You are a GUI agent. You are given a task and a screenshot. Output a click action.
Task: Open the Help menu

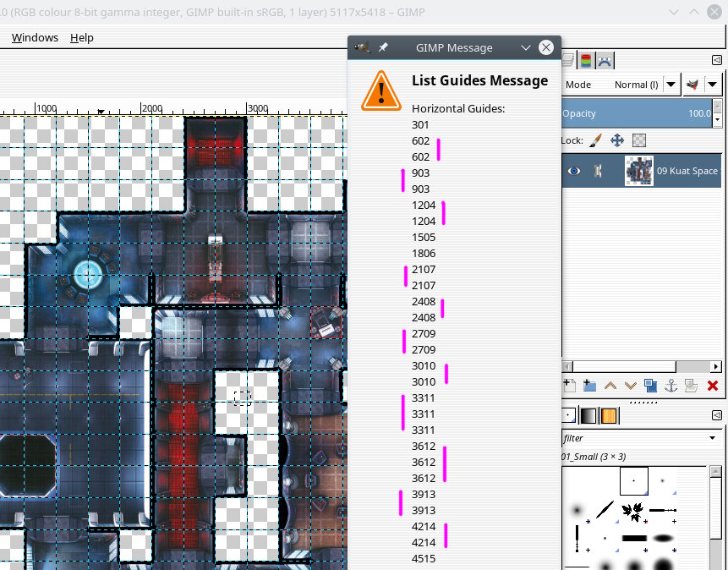82,37
